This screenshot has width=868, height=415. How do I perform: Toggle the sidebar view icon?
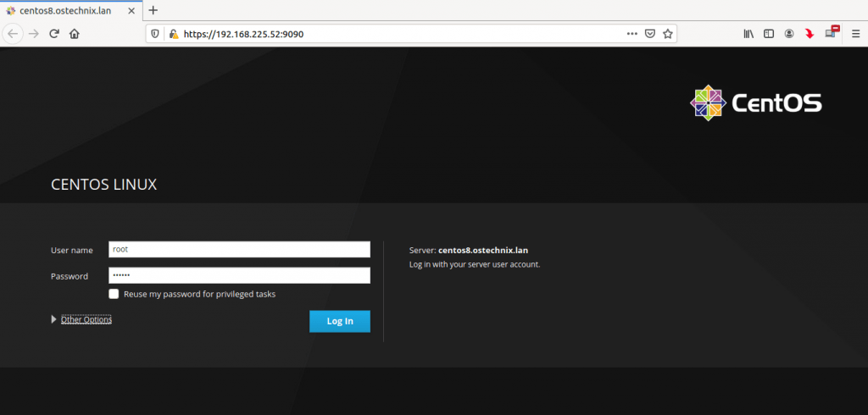(x=769, y=34)
